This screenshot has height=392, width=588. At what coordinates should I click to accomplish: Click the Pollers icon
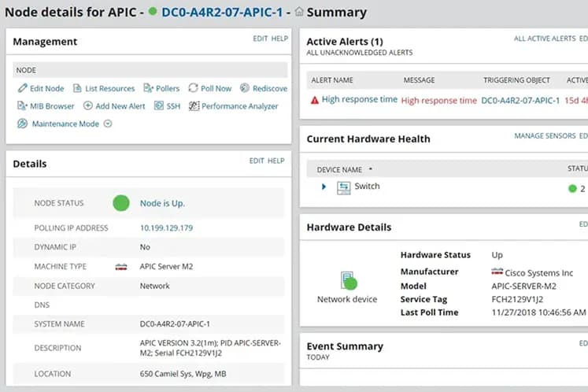click(149, 88)
